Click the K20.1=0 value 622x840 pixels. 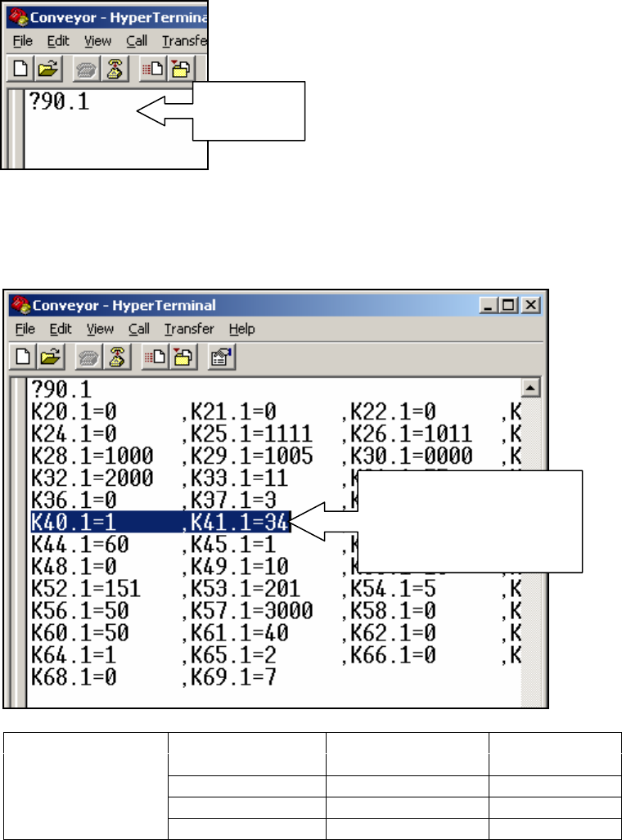coord(74,412)
